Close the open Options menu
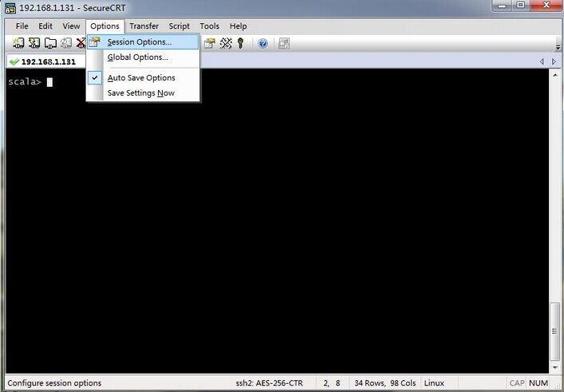The image size is (564, 392). pos(105,26)
